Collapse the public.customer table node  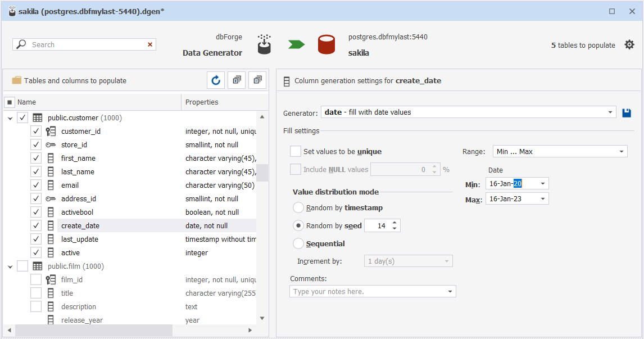click(10, 119)
